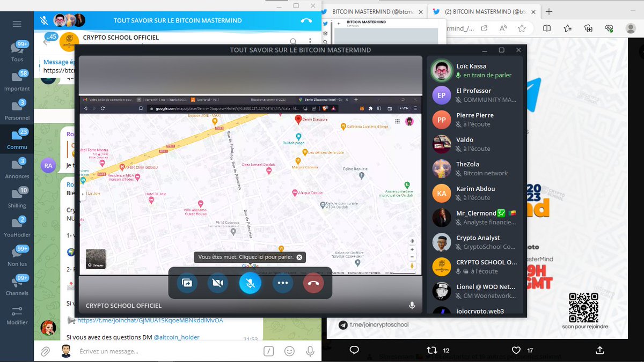
Task: Reply to the tweet with comment icon
Action: (354, 350)
